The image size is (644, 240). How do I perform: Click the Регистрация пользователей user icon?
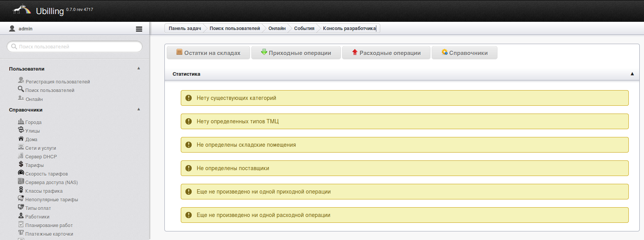click(x=21, y=80)
